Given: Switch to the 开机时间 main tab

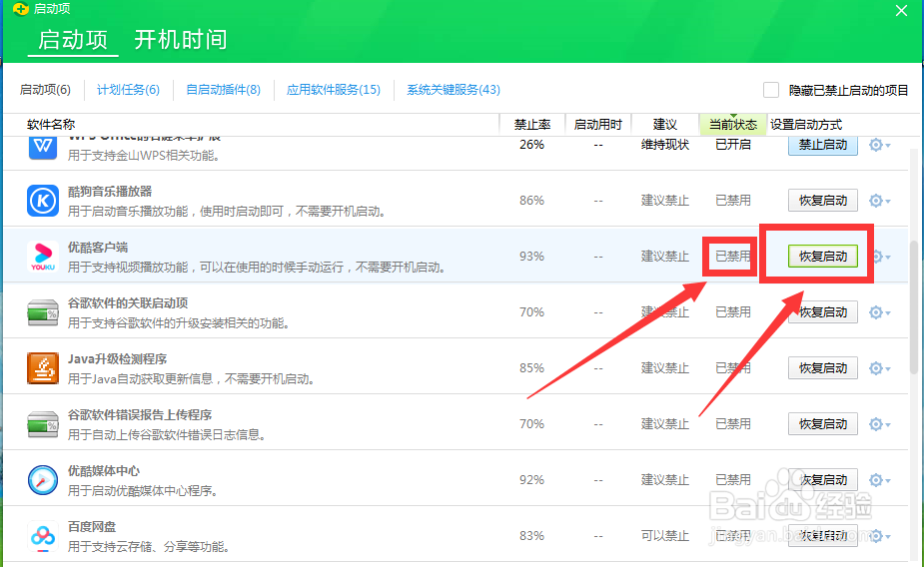Looking at the screenshot, I should click(181, 40).
